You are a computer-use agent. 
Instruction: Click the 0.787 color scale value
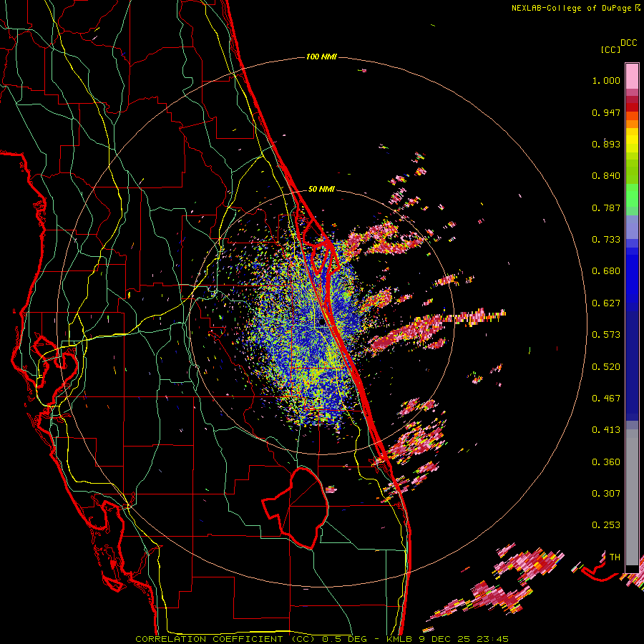(606, 208)
